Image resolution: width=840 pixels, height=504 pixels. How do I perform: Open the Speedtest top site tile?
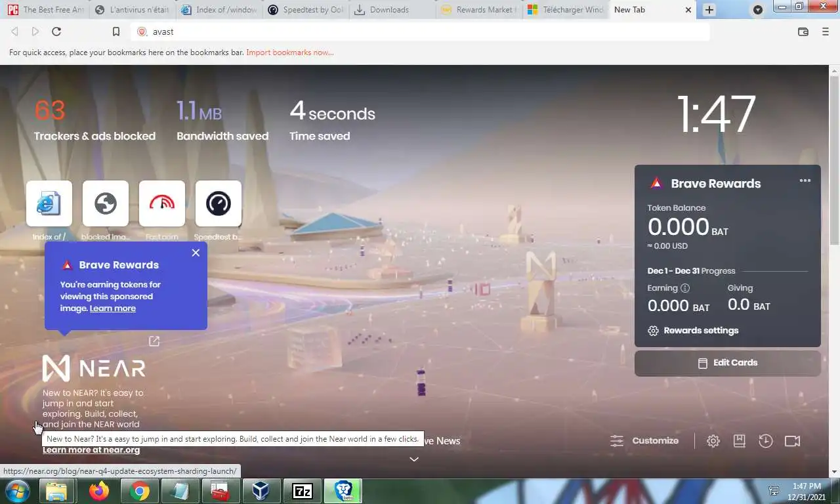click(x=219, y=203)
